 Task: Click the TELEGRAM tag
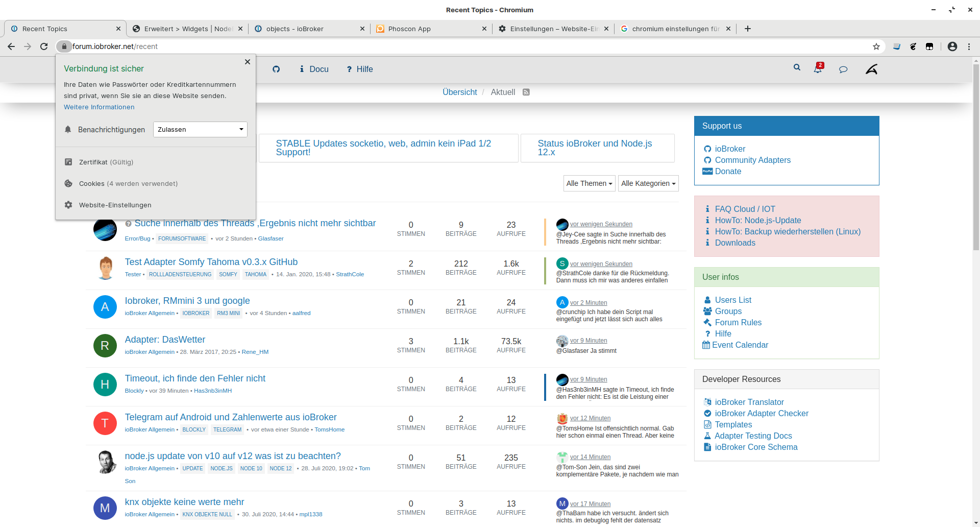227,429
